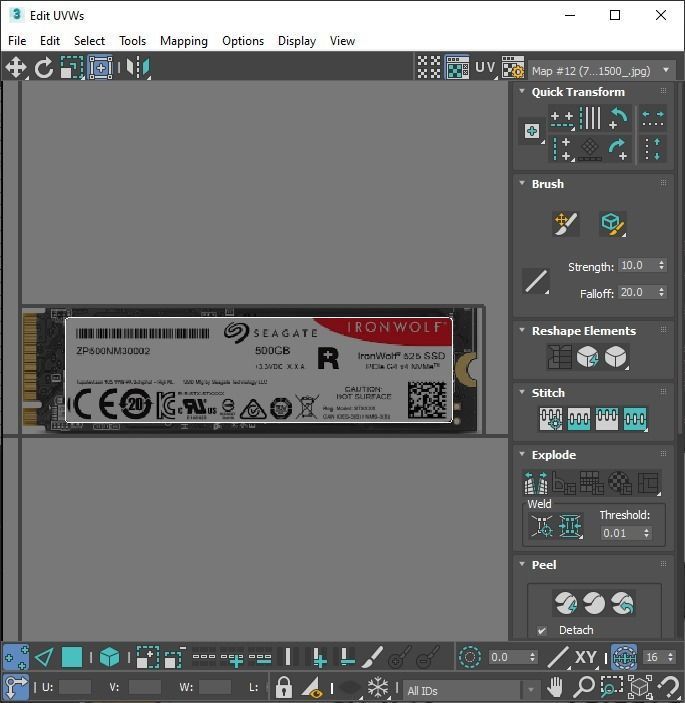Viewport: 685px width, 703px height.
Task: Toggle Detach checkbox in Peel panel
Action: [542, 631]
